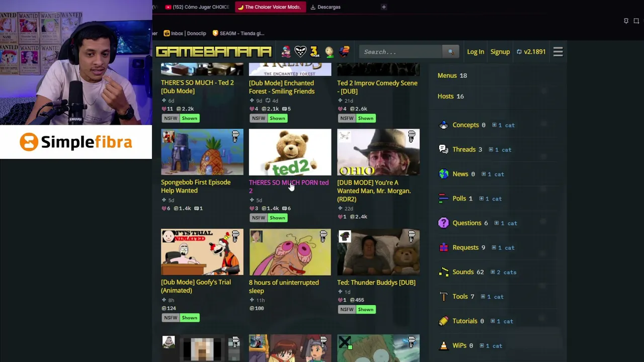The height and width of the screenshot is (362, 644).
Task: Click the Concepts section icon
Action: click(443, 125)
